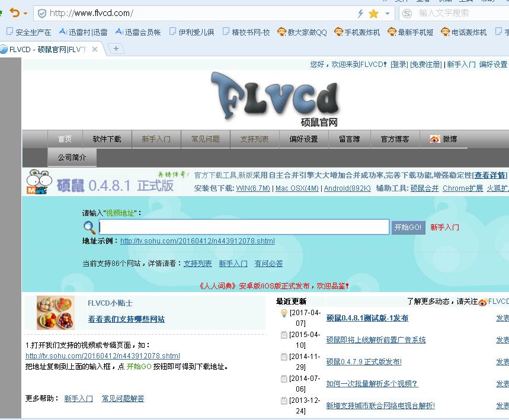509x420 pixels.
Task: Open a new browser tab with plus button
Action: (x=116, y=49)
